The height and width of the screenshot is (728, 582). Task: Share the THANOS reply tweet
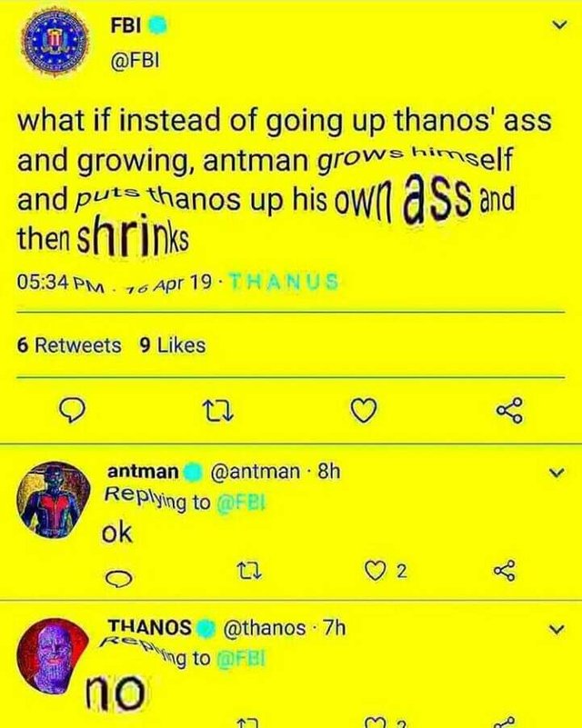coord(506,723)
